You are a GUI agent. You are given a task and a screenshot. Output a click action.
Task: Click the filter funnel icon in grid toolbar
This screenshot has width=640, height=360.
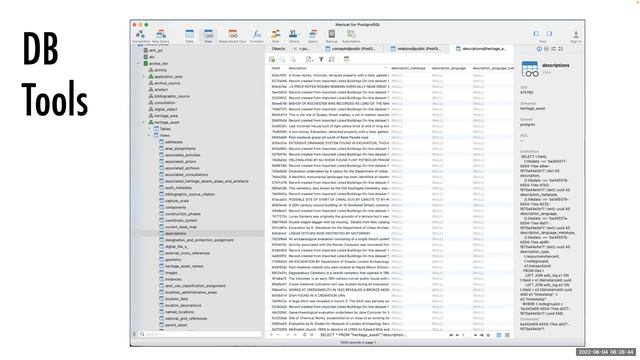[321, 60]
